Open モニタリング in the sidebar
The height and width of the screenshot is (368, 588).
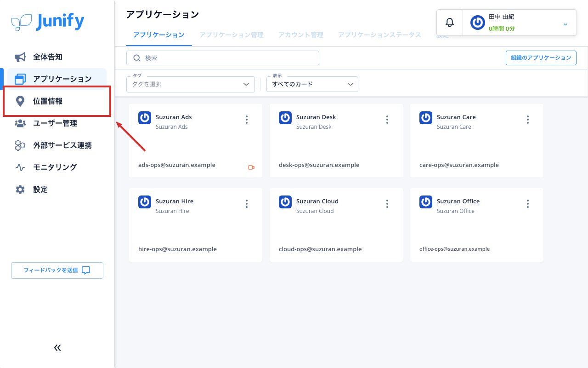point(57,167)
